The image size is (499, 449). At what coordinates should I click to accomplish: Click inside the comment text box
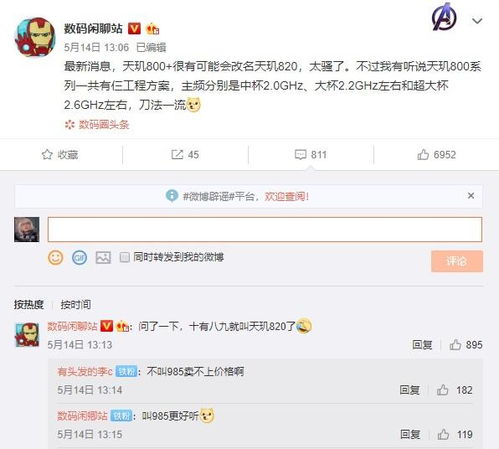tap(265, 229)
